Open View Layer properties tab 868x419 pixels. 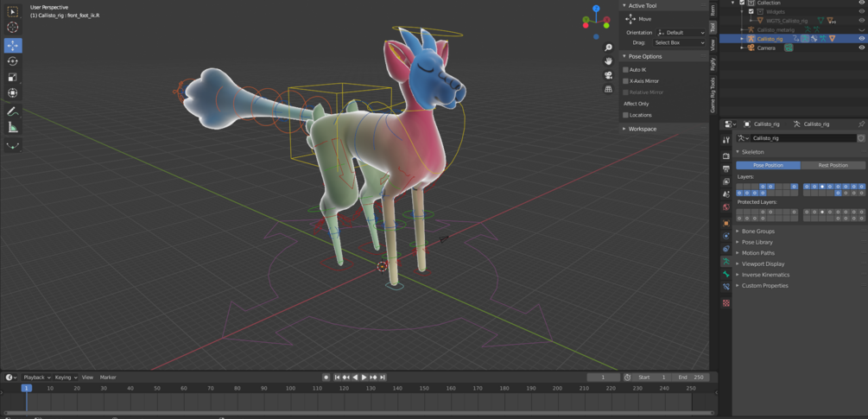[726, 181]
